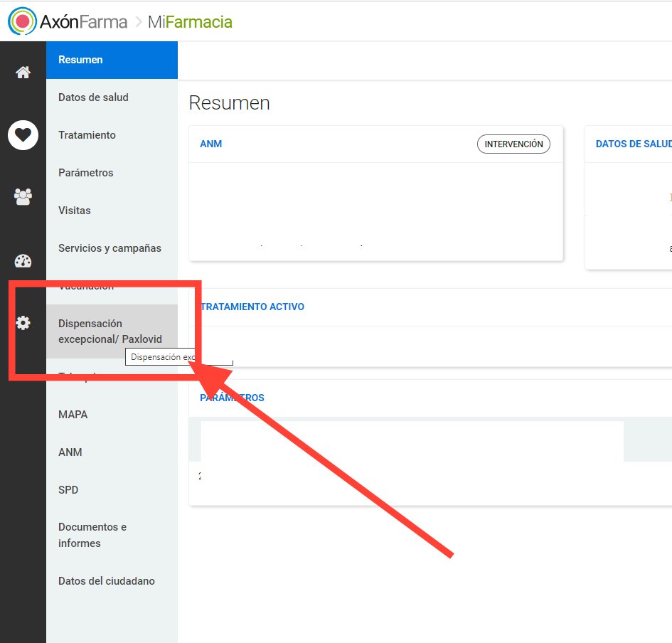Open Datos del ciudadano
The height and width of the screenshot is (643, 672).
[x=112, y=581]
